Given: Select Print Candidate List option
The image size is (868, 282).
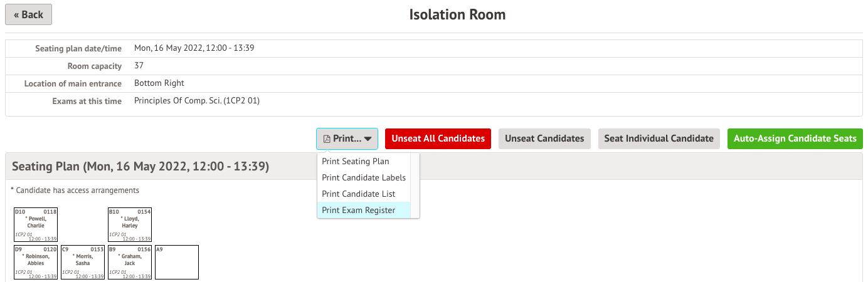Looking at the screenshot, I should click(358, 194).
